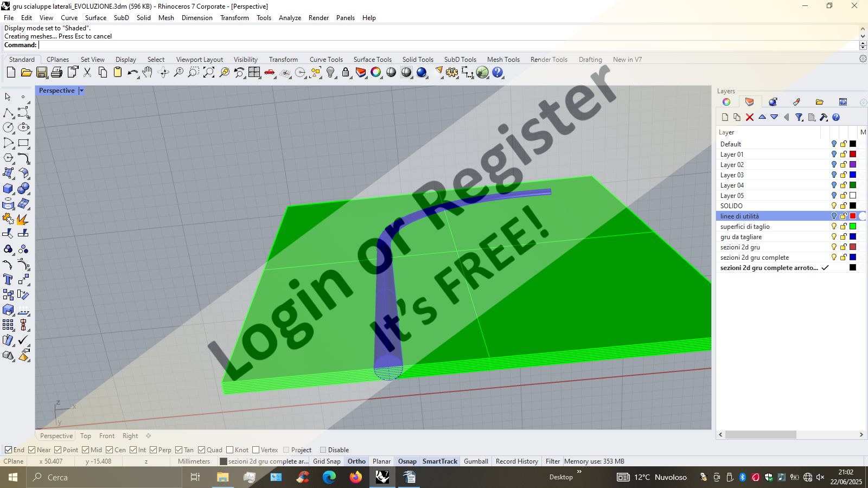
Task: Click the add viewport tab plus icon
Action: tap(148, 436)
